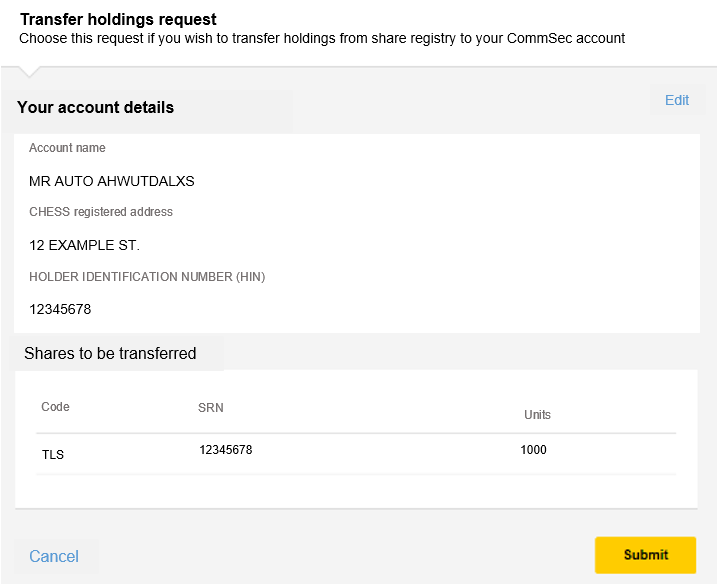Viewport: 717px width, 584px height.
Task: Click the Units column header
Action: point(537,415)
